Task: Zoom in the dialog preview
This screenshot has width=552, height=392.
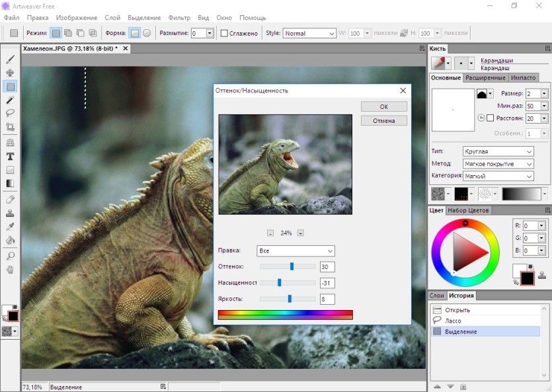Action: point(300,233)
